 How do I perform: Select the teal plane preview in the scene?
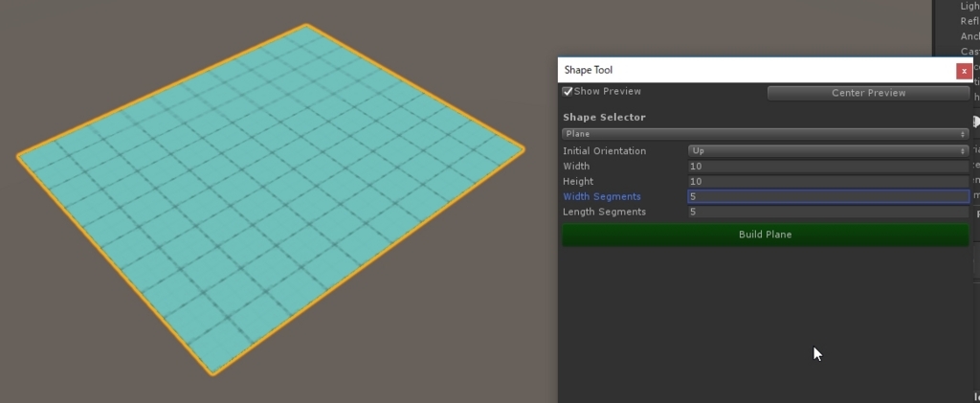click(270, 199)
